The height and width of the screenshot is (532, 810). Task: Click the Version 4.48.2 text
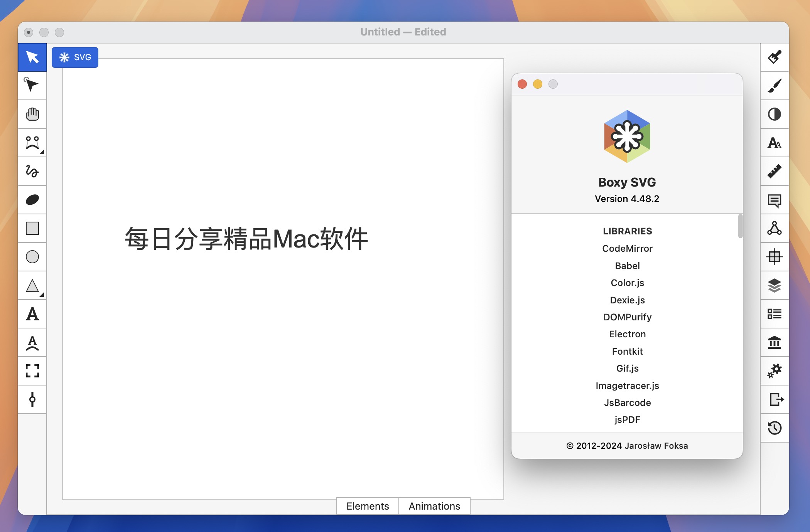click(x=627, y=199)
